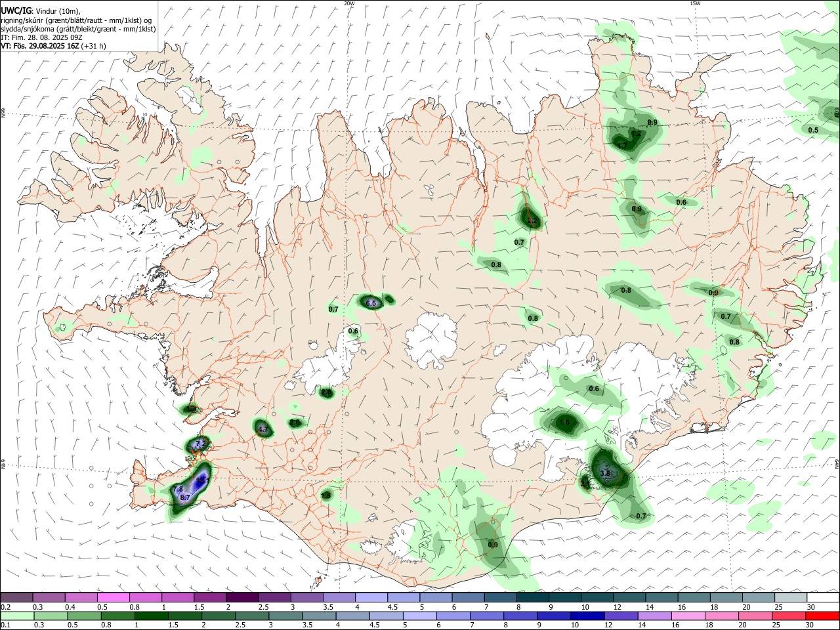The width and height of the screenshot is (840, 630).
Task: Select the 0.5 value on the map's right edge
Action: coord(813,130)
